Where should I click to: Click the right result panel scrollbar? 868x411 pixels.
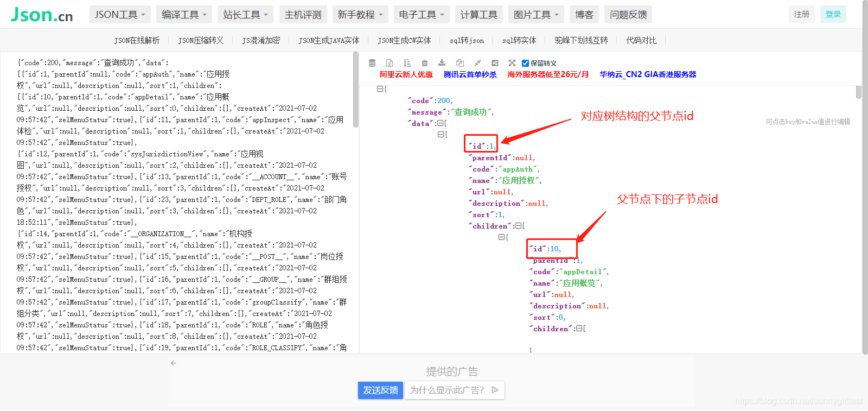[x=859, y=92]
